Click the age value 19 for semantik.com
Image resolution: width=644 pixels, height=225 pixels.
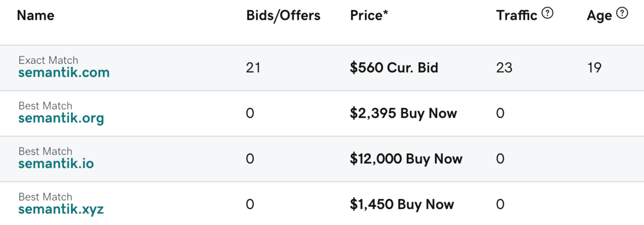594,68
